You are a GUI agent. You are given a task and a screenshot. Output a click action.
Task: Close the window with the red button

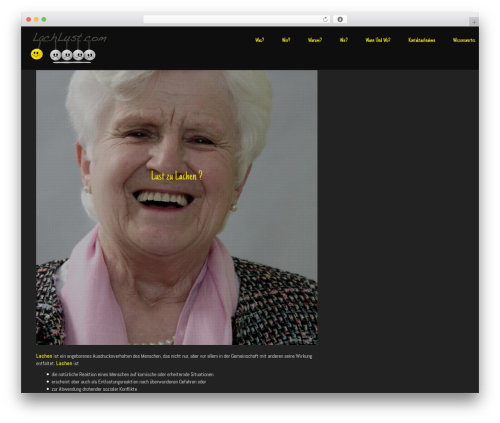tap(29, 20)
